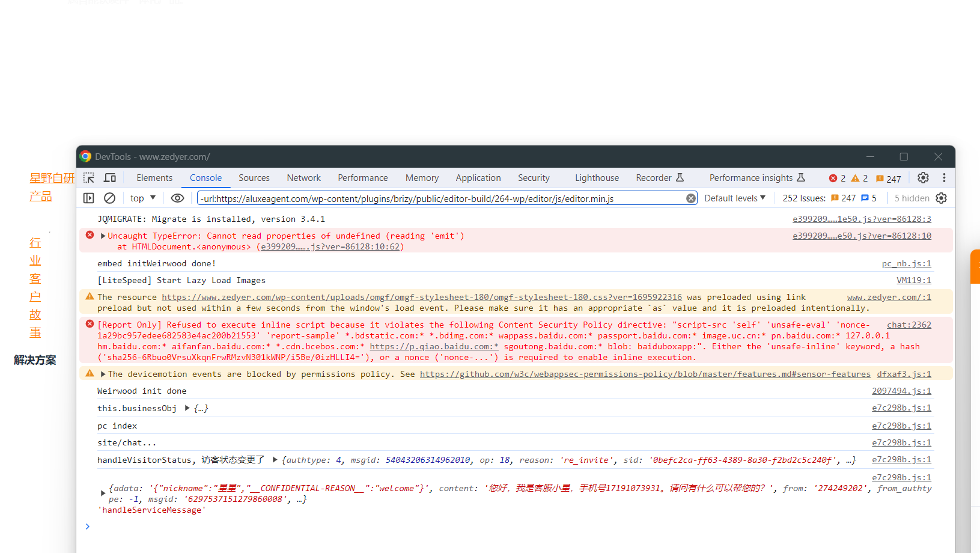The height and width of the screenshot is (553, 980).
Task: Open the DevTools three-dot menu
Action: 944,178
